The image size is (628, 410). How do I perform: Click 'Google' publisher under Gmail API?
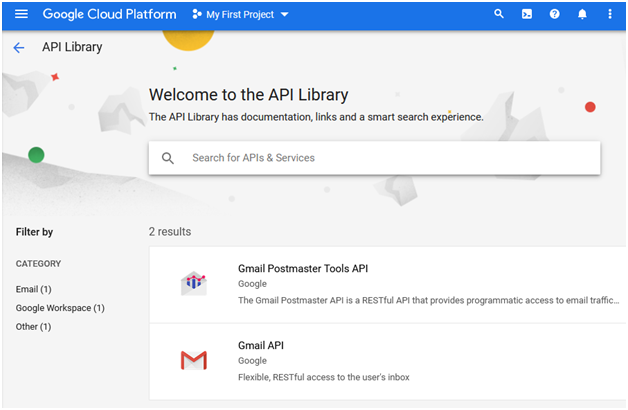[252, 361]
